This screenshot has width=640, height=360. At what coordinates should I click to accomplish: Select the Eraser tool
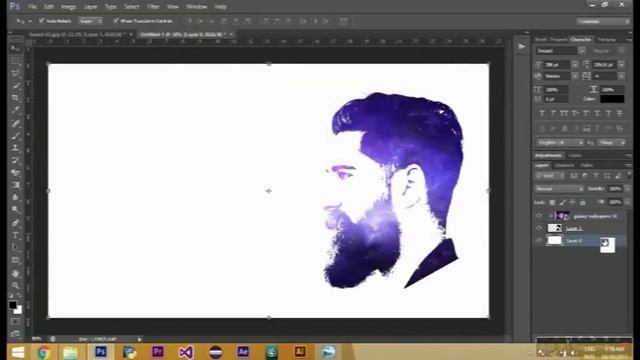16,173
